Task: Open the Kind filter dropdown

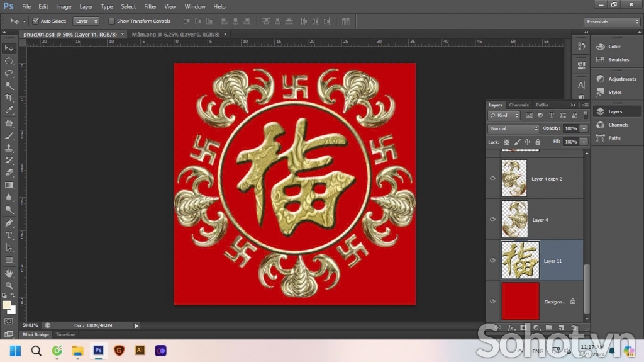Action: [x=504, y=116]
